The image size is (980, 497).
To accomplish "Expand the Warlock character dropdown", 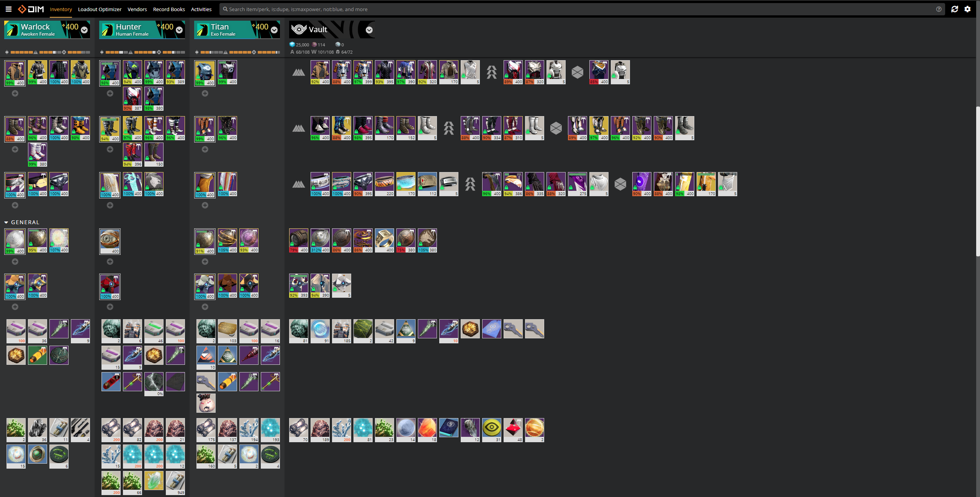I will point(84,30).
